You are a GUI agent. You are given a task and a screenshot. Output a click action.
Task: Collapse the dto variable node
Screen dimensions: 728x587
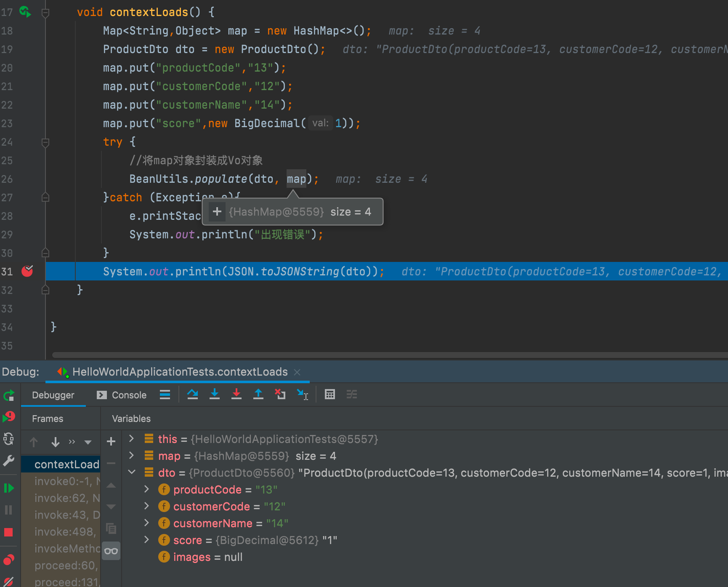click(132, 472)
